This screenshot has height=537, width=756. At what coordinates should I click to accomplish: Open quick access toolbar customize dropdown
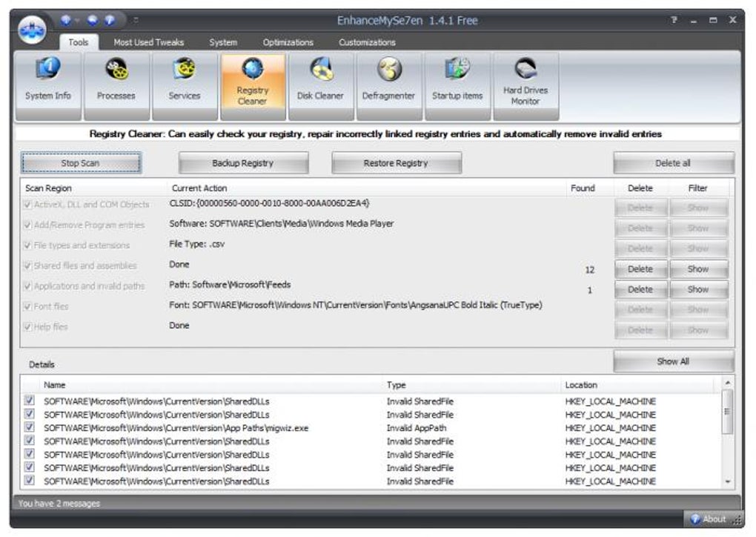tap(136, 20)
